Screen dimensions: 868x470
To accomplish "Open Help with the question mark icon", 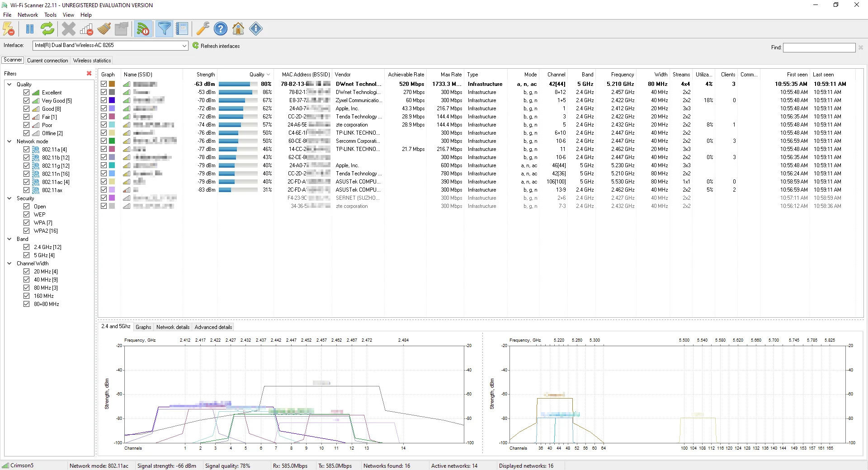I will pyautogui.click(x=220, y=28).
